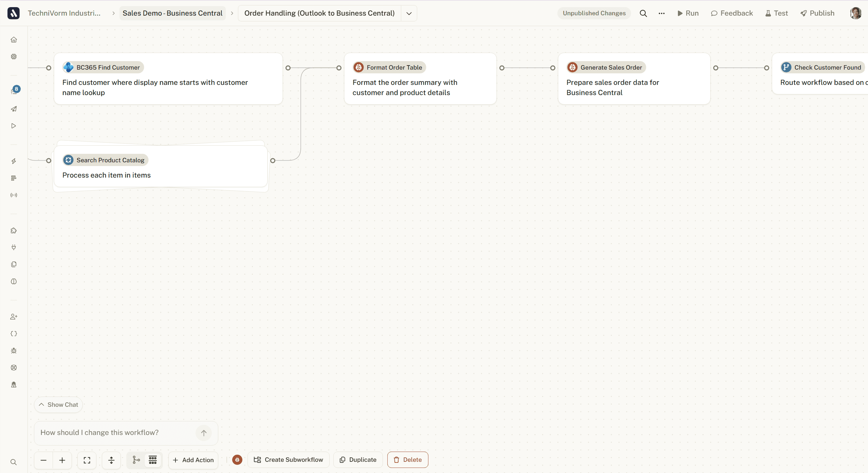Viewport: 868px width, 473px height.
Task: Open the bug reporting icon in the sidebar
Action: click(x=14, y=350)
